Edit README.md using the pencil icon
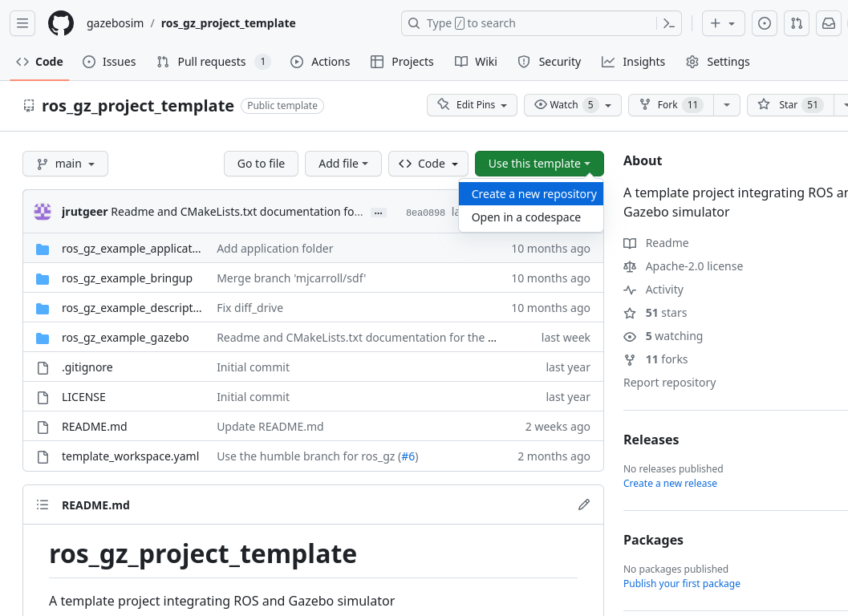The width and height of the screenshot is (848, 616). tap(583, 505)
